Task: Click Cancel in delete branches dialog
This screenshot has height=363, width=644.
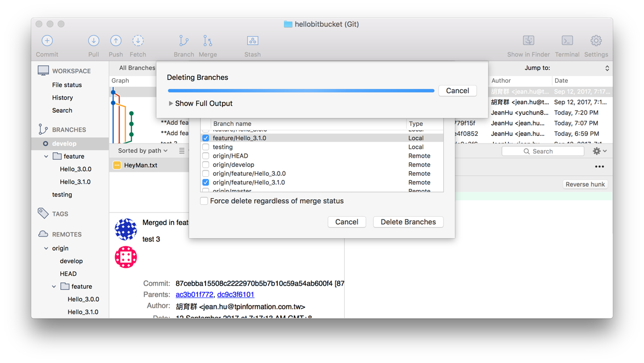Action: pos(346,222)
